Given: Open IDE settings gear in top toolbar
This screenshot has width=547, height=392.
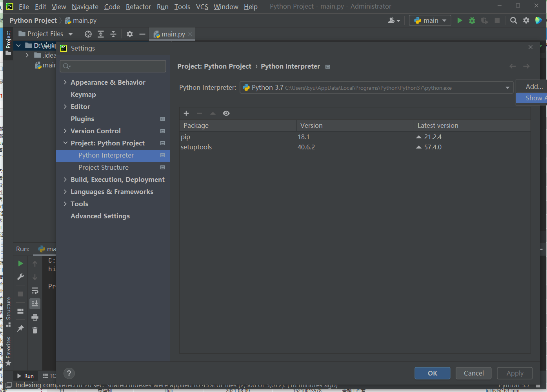Looking at the screenshot, I should (x=526, y=20).
